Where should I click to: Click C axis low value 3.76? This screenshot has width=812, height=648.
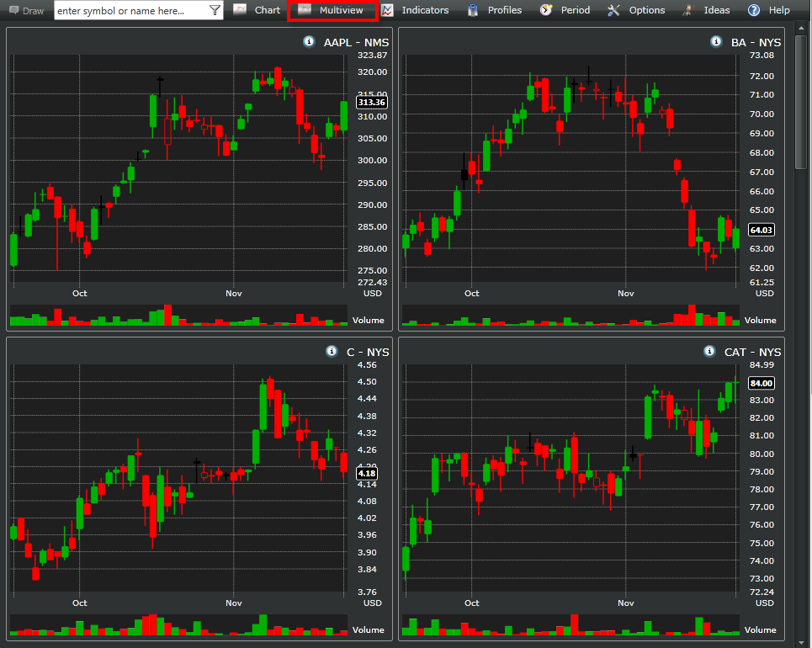pos(367,592)
